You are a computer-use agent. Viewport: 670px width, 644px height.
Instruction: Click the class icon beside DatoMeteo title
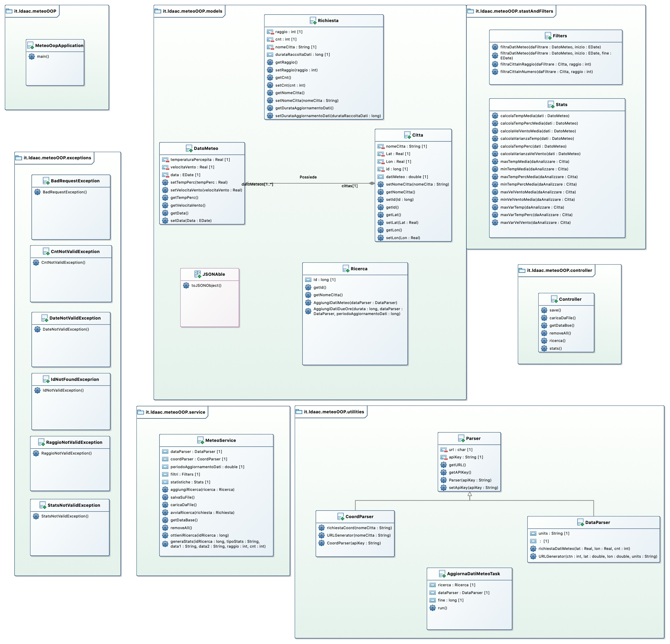189,149
